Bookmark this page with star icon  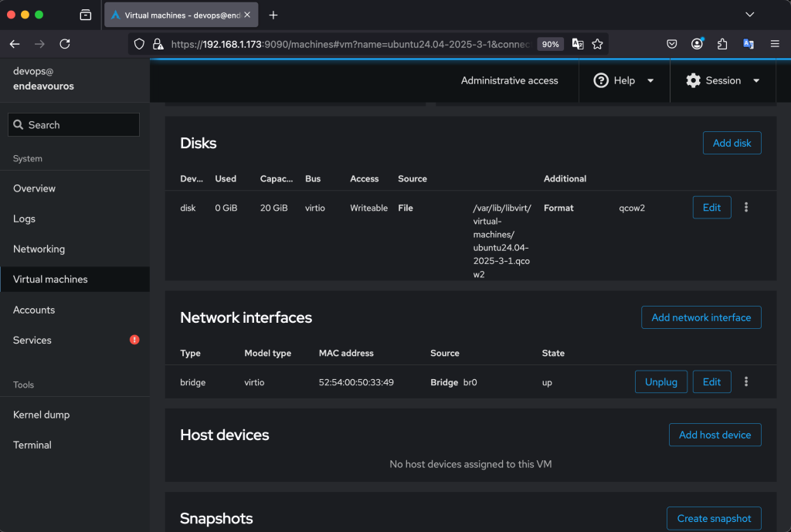tap(597, 44)
